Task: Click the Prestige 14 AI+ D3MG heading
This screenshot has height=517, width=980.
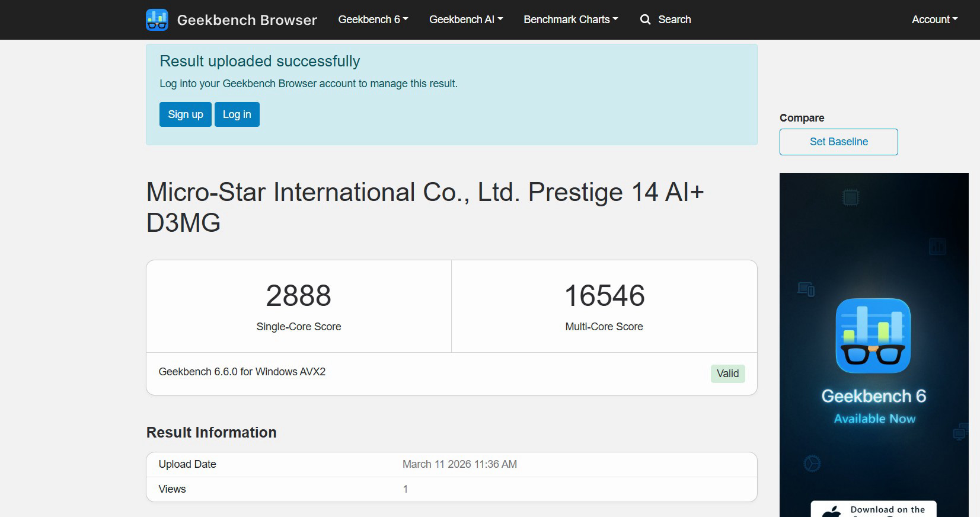Action: pos(424,207)
